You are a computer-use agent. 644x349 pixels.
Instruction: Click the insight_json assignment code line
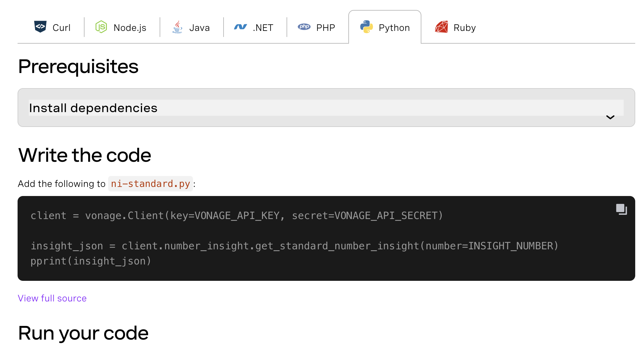point(294,246)
